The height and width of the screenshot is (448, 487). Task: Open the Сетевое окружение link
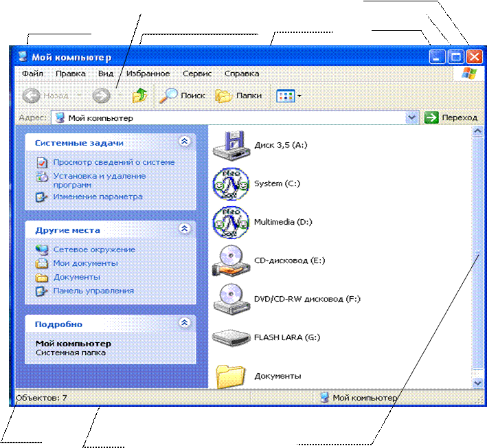tap(94, 249)
